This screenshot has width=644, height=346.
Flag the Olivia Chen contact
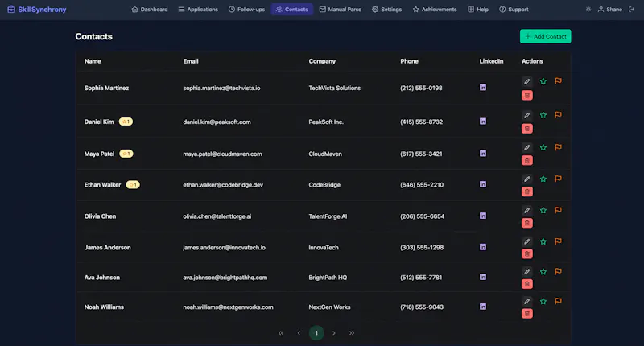[x=558, y=210]
